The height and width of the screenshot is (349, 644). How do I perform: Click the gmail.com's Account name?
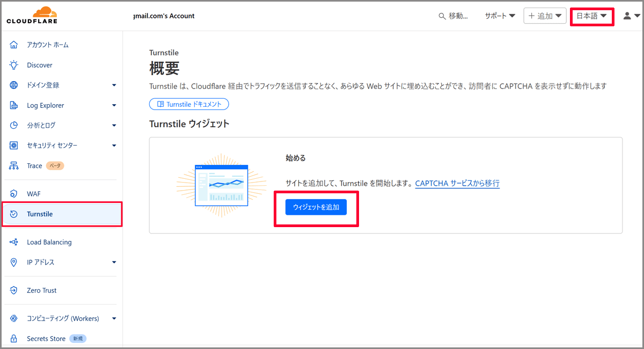164,16
